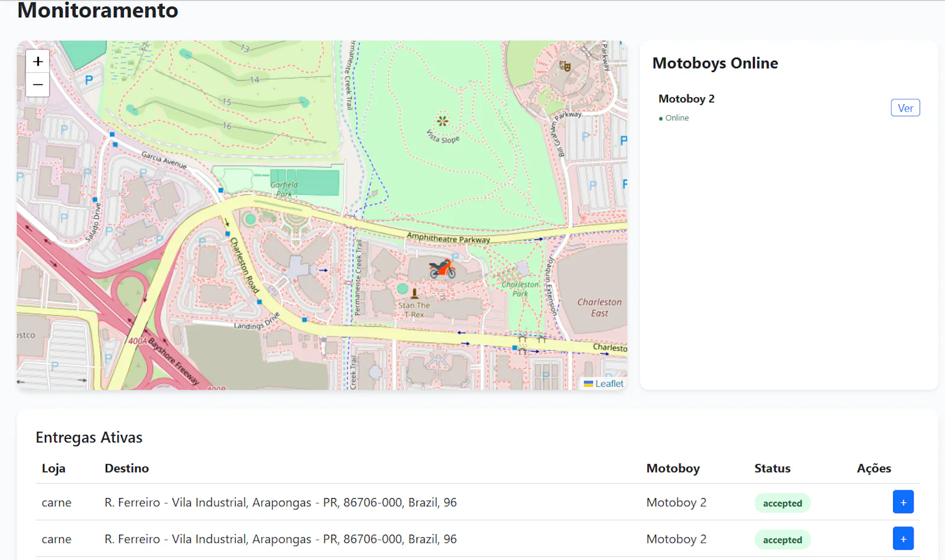Click the Motoboys Online panel title
945x560 pixels.
715,63
